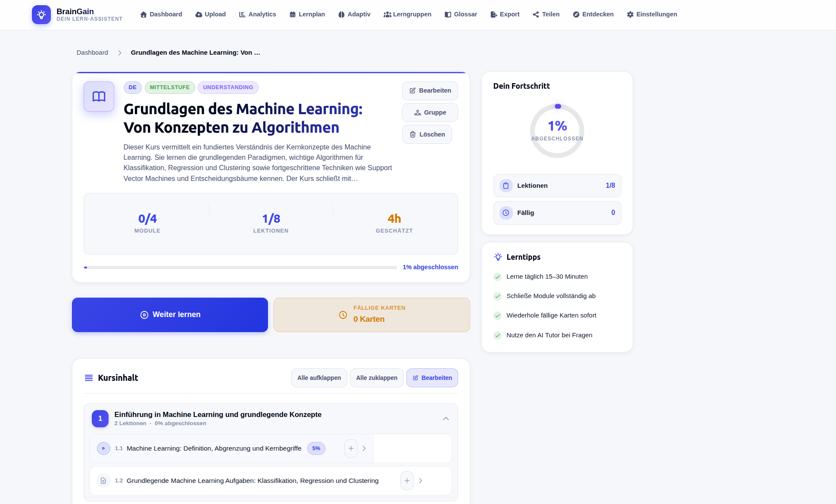Click the MITTELSTUFE tag
The image size is (836, 504).
point(170,87)
